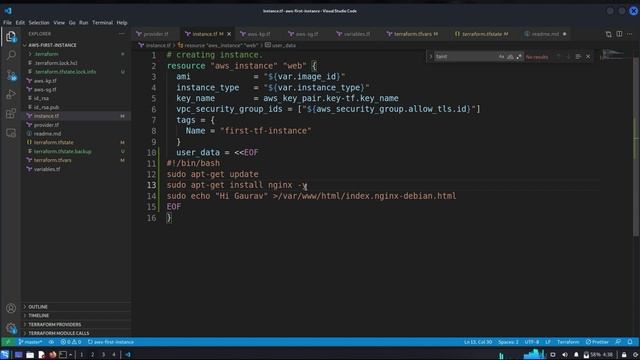
Task: Close the instance.tf editor tab
Action: pos(229,34)
